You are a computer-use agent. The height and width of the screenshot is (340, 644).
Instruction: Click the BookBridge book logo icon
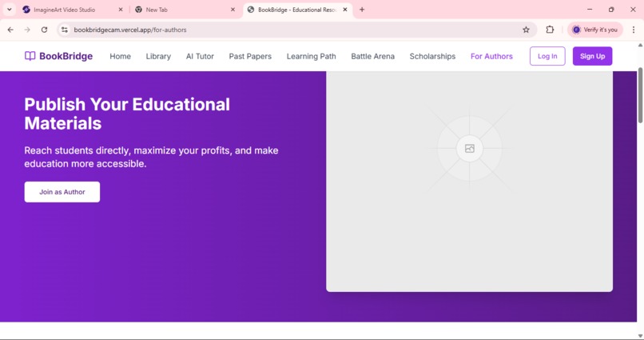pyautogui.click(x=30, y=56)
